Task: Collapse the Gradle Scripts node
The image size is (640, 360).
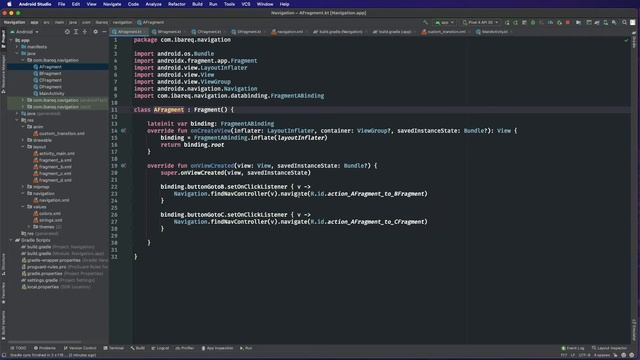Action: tap(11, 240)
